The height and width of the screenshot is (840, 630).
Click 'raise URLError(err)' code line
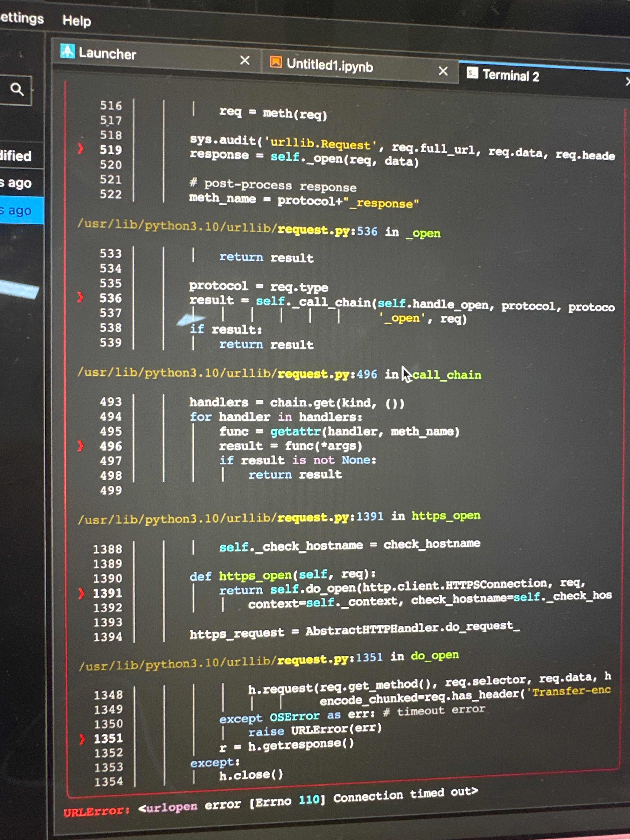tap(315, 730)
